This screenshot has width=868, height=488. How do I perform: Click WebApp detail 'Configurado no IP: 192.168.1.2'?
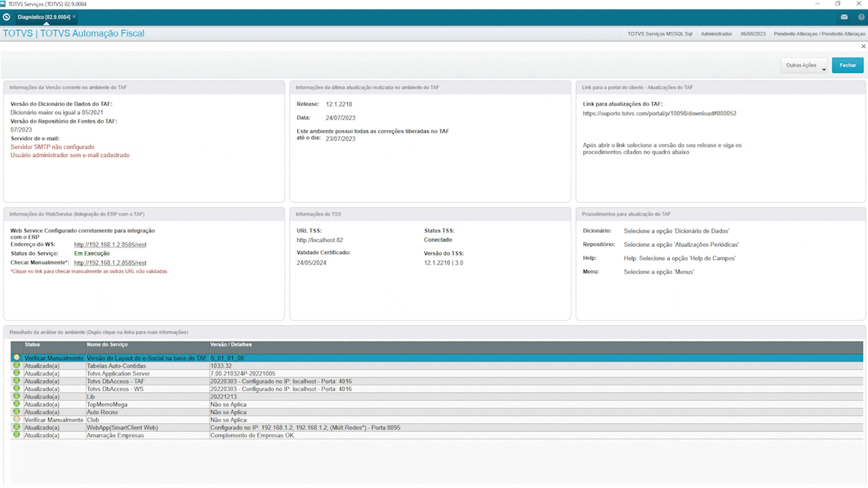pos(305,427)
